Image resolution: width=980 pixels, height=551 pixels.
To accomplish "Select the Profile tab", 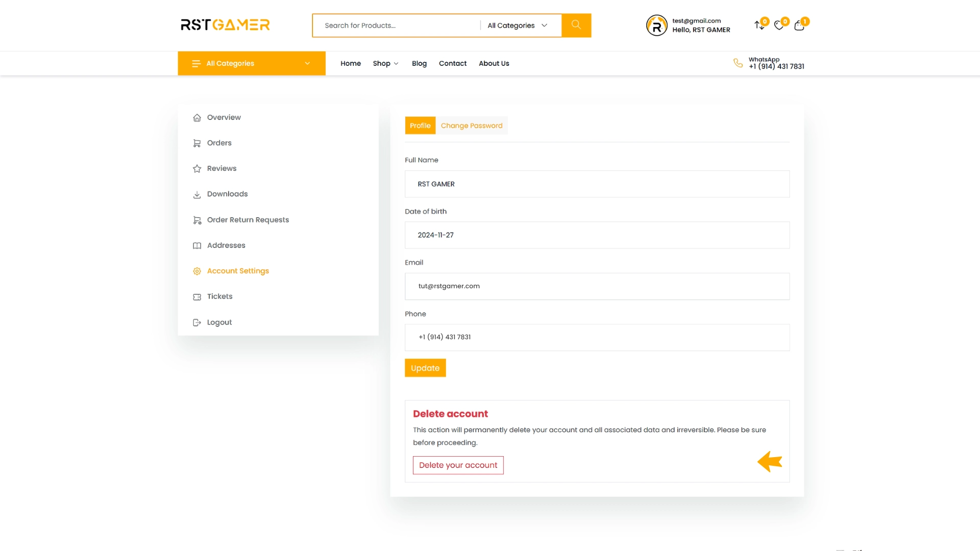I will point(420,126).
